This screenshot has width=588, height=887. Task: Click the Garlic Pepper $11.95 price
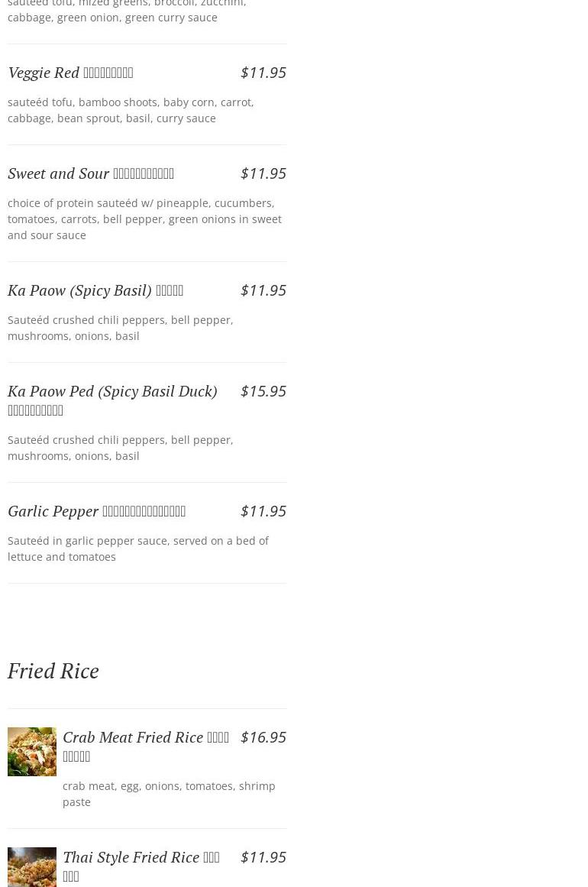tap(263, 511)
